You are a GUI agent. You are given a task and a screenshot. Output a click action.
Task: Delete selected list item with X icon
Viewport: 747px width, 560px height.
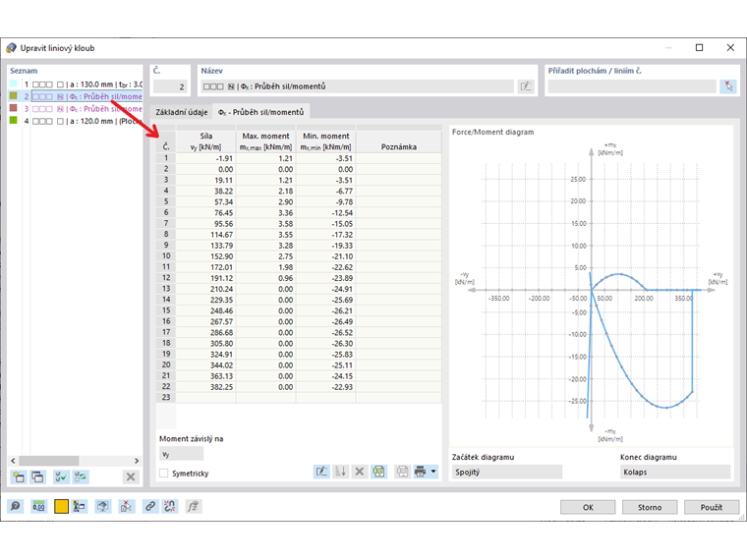tap(131, 476)
